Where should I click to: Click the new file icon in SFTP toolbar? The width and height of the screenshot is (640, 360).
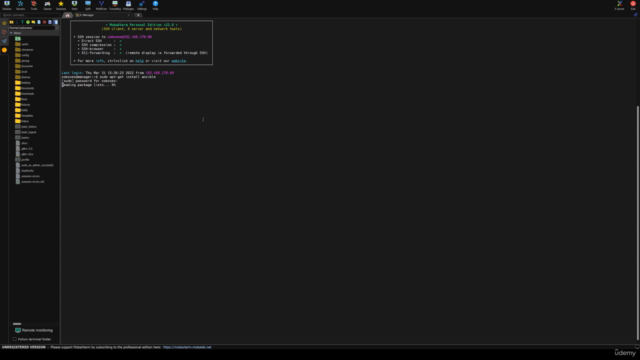tap(39, 22)
